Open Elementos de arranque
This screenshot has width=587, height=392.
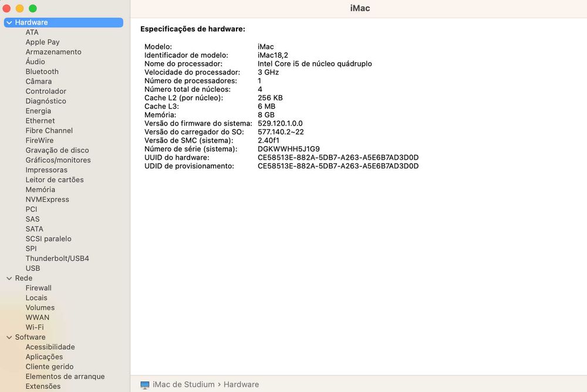tap(65, 377)
